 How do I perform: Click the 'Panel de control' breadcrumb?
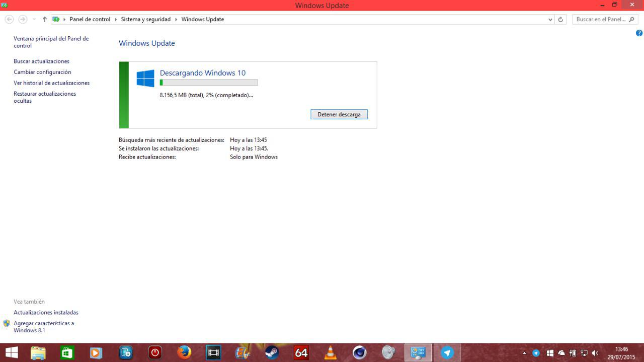[x=90, y=19]
